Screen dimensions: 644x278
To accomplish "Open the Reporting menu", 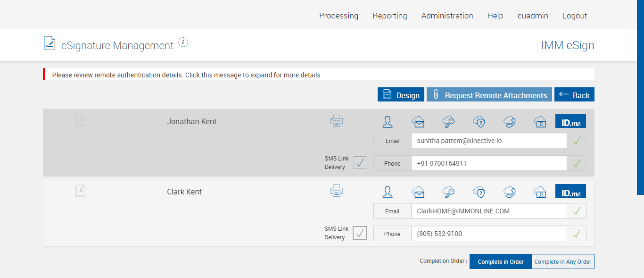I will 389,16.
